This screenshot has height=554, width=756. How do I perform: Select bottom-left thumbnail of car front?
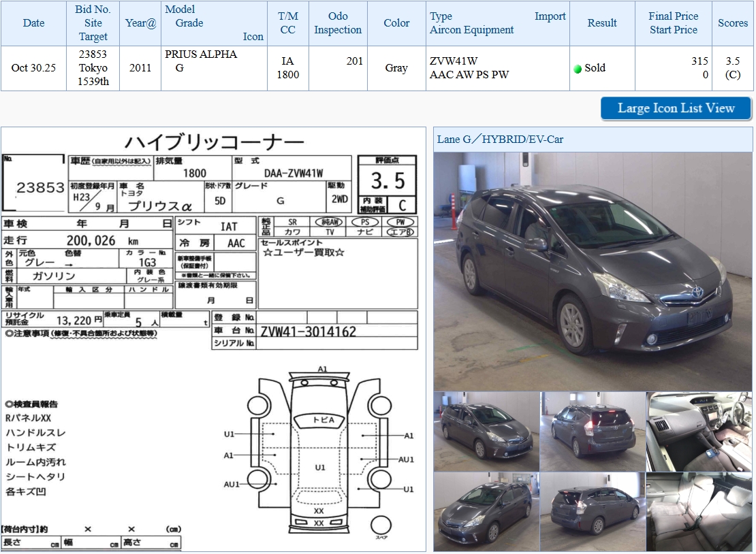pos(486,512)
